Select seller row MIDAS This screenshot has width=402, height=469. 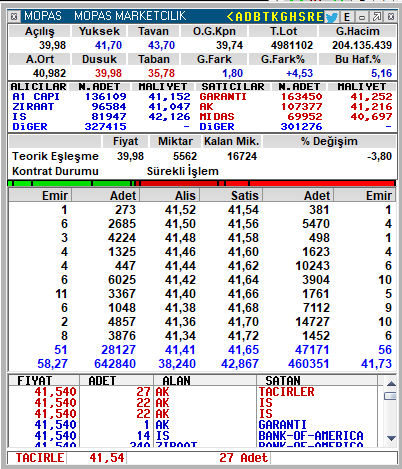pos(296,117)
